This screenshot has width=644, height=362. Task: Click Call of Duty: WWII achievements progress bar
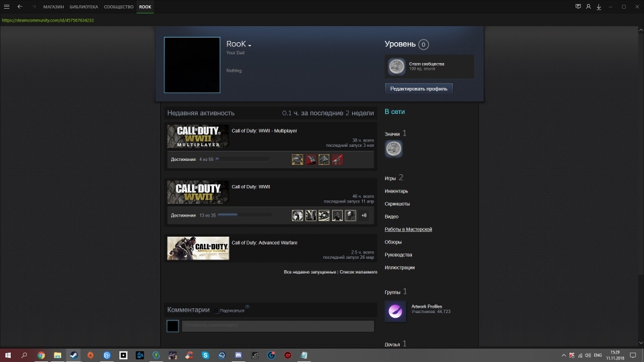(x=244, y=215)
